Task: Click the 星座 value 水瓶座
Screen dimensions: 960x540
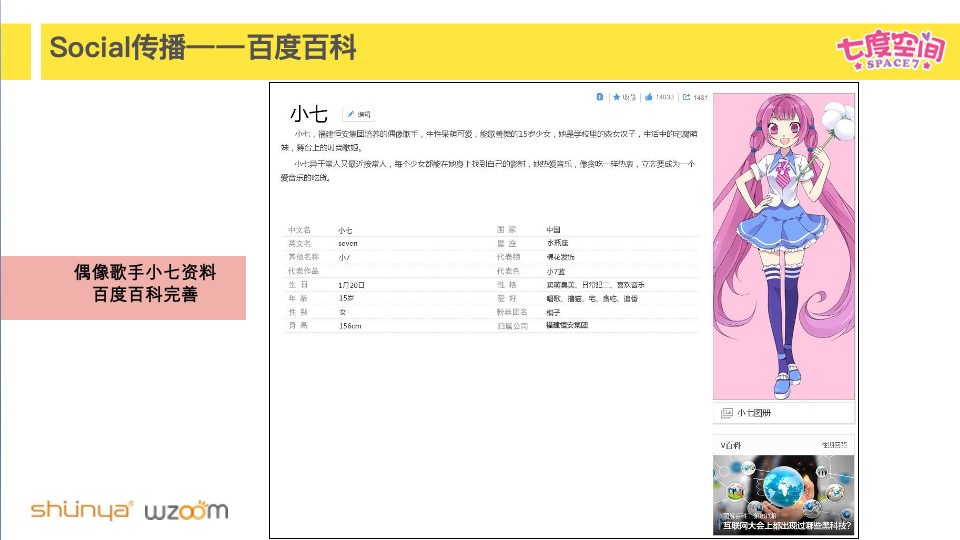Action: pos(558,243)
